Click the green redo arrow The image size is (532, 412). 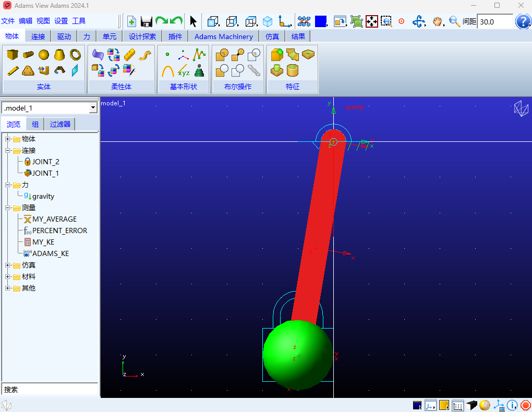click(162, 21)
